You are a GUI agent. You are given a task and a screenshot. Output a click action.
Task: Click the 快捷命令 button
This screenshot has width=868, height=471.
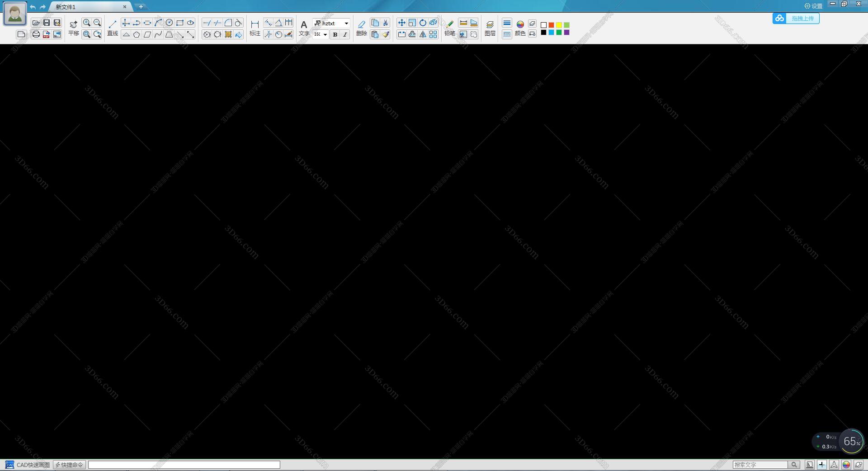point(69,465)
